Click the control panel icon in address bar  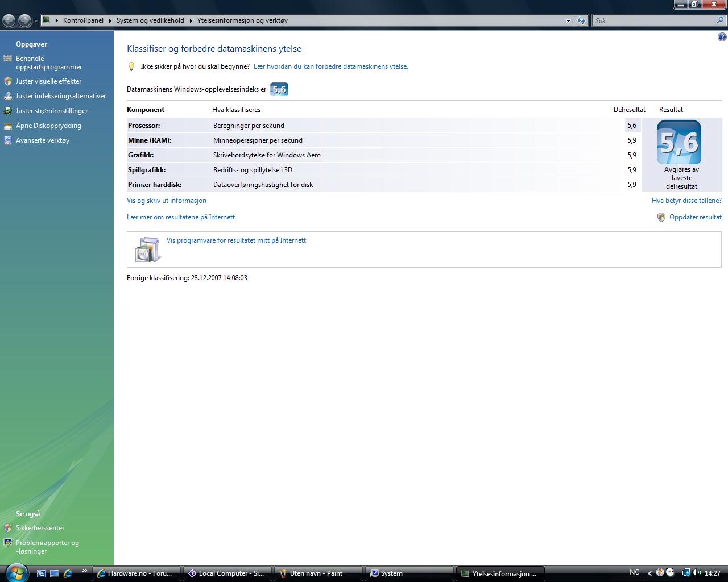47,20
